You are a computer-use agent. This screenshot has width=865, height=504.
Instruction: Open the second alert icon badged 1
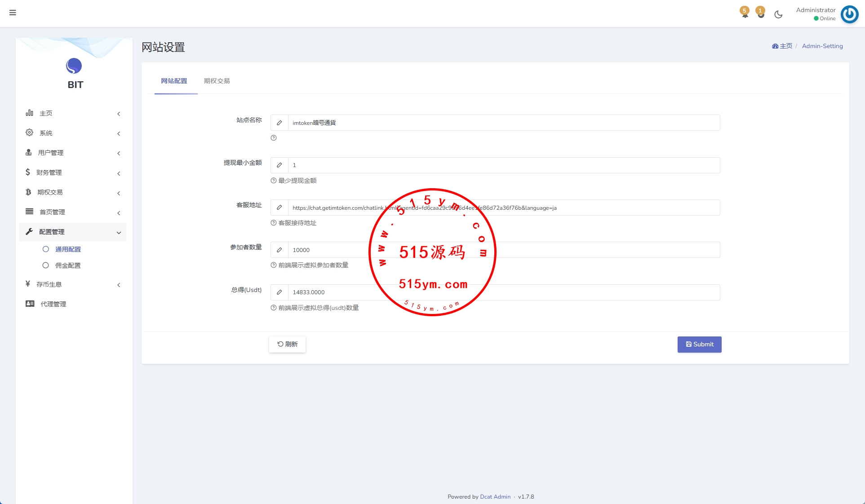pos(760,13)
